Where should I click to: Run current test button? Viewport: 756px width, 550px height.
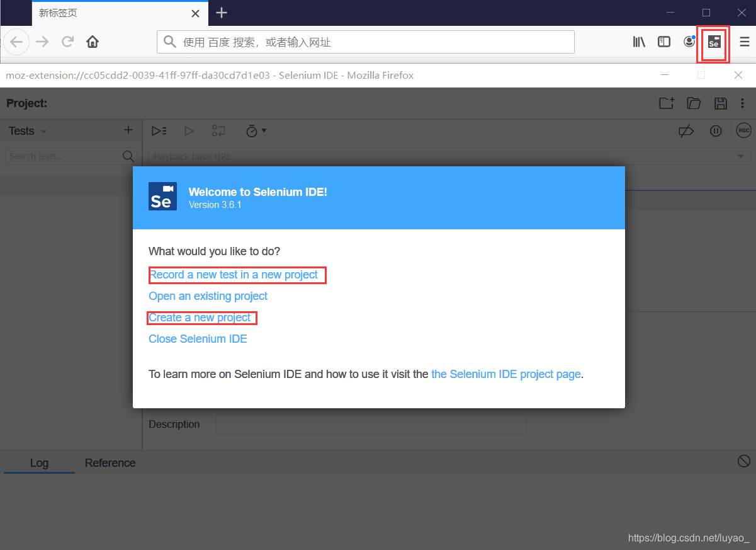tap(189, 131)
